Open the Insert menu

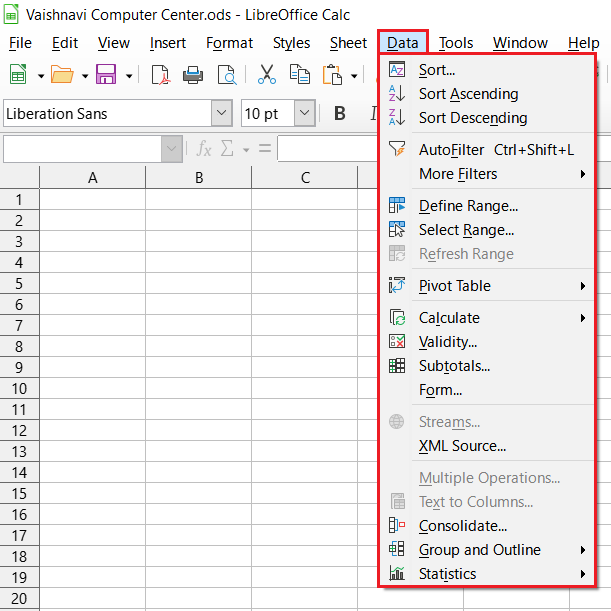pyautogui.click(x=168, y=43)
